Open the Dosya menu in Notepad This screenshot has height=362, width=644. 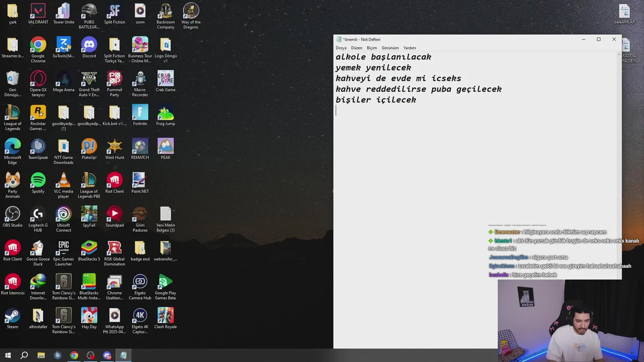tap(341, 48)
